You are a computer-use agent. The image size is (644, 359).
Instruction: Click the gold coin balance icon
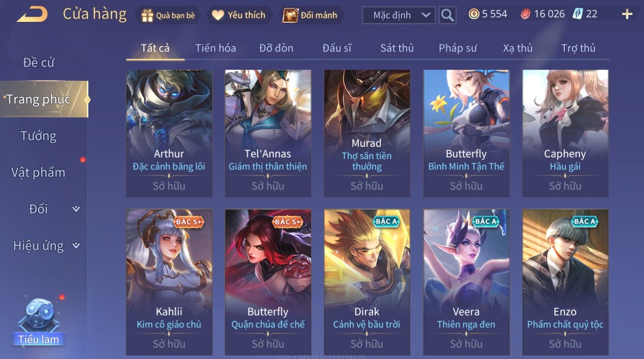tap(474, 14)
